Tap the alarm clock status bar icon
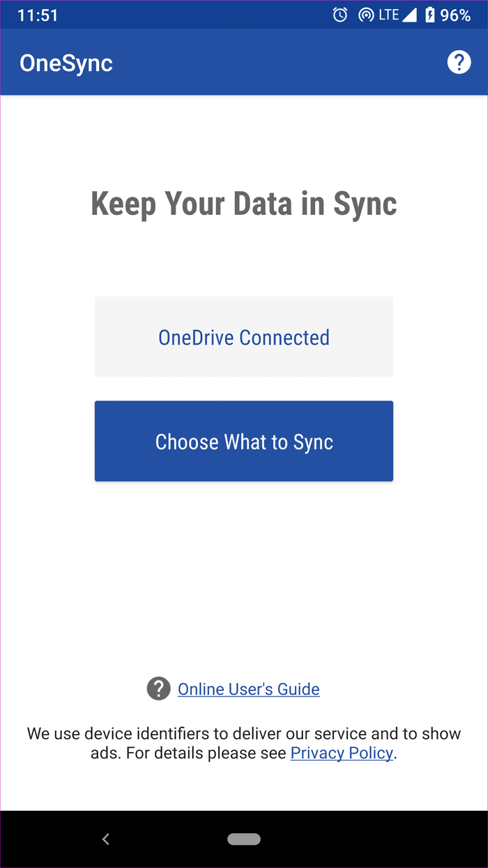This screenshot has height=868, width=488. 340,15
